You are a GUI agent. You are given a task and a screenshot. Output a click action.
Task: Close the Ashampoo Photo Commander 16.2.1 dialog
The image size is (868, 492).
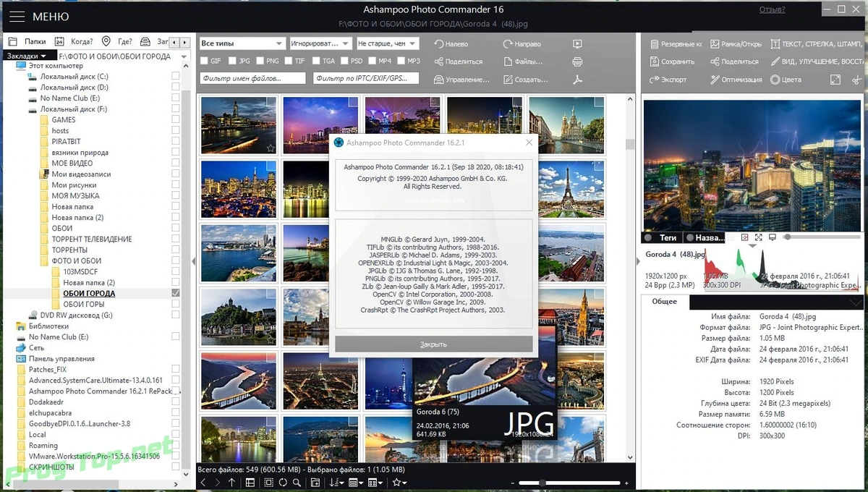click(529, 143)
